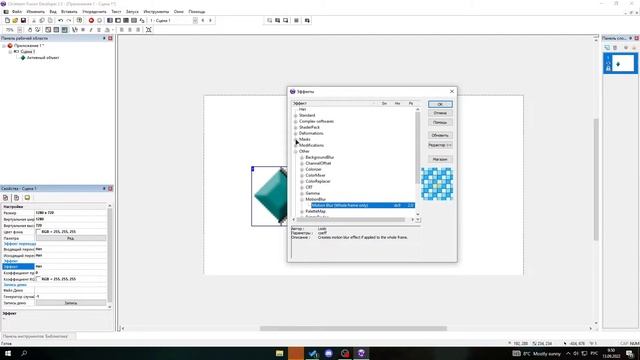Expand the ShaderPack effects group
The width and height of the screenshot is (640, 360).
coord(296,127)
